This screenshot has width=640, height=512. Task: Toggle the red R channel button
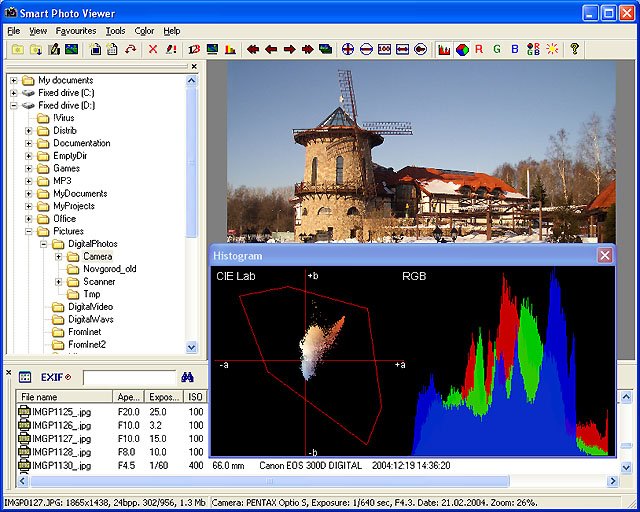[x=479, y=49]
